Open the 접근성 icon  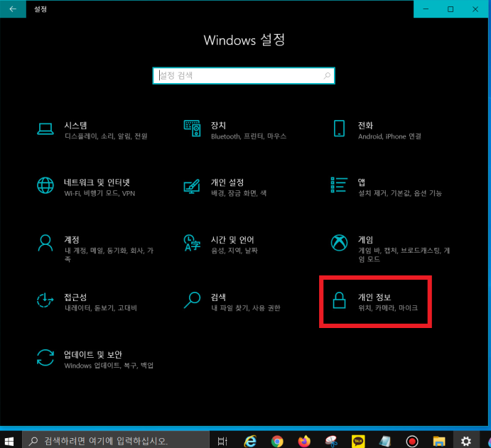45,300
